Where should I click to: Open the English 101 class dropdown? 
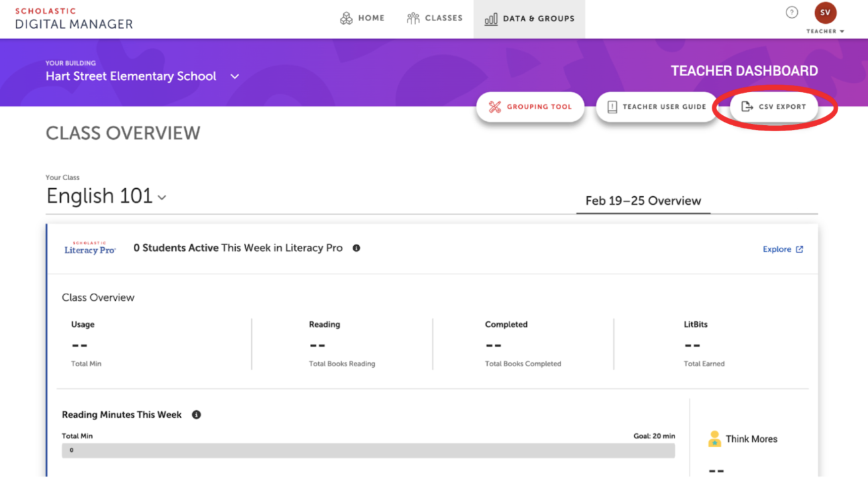pos(162,197)
